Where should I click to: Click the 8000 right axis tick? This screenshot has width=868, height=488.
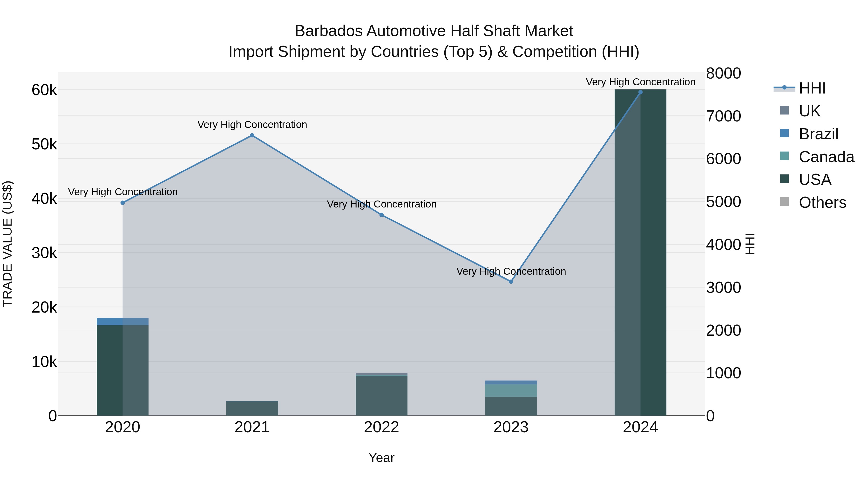tap(724, 74)
